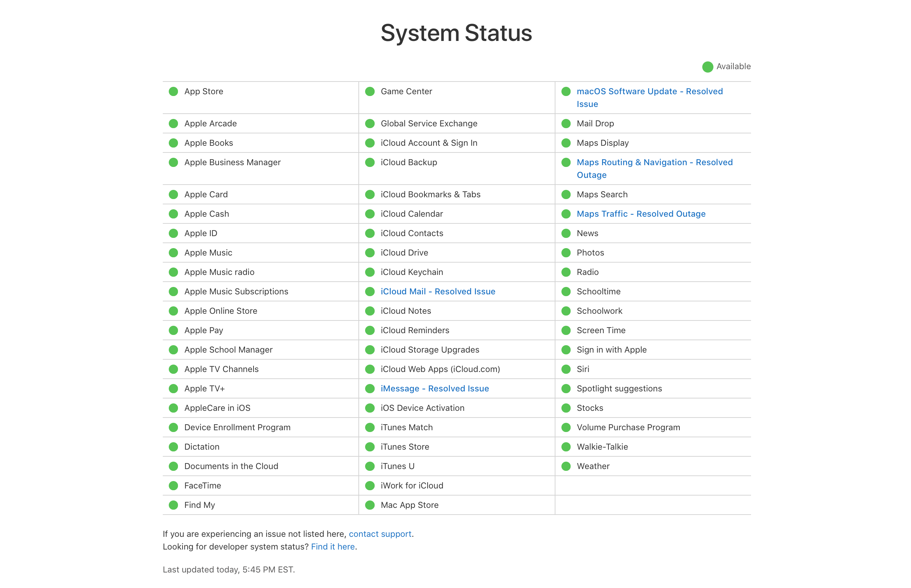Viewport: 911px width, 588px height.
Task: Open the iCloud Mail Resolved Issue details
Action: coord(438,291)
